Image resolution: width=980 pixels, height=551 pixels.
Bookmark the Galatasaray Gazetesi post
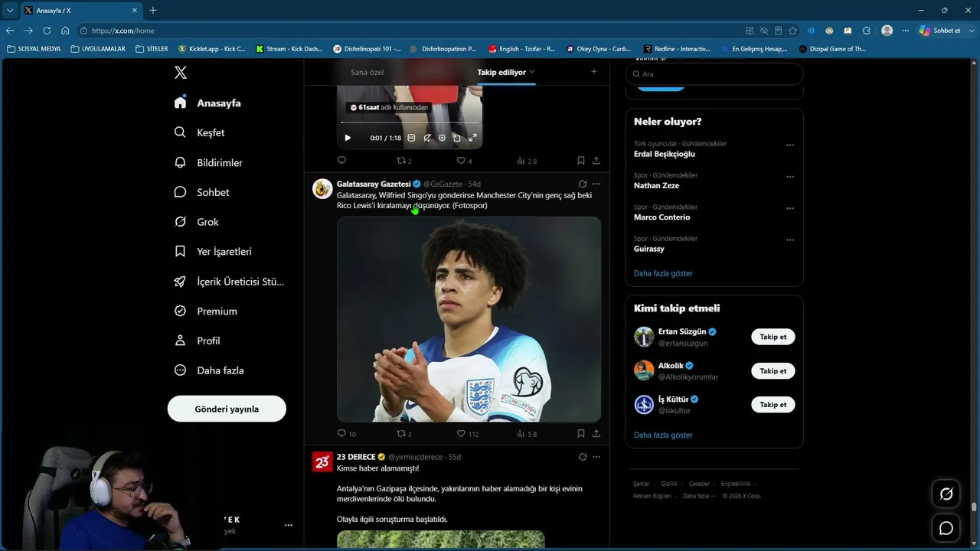581,433
